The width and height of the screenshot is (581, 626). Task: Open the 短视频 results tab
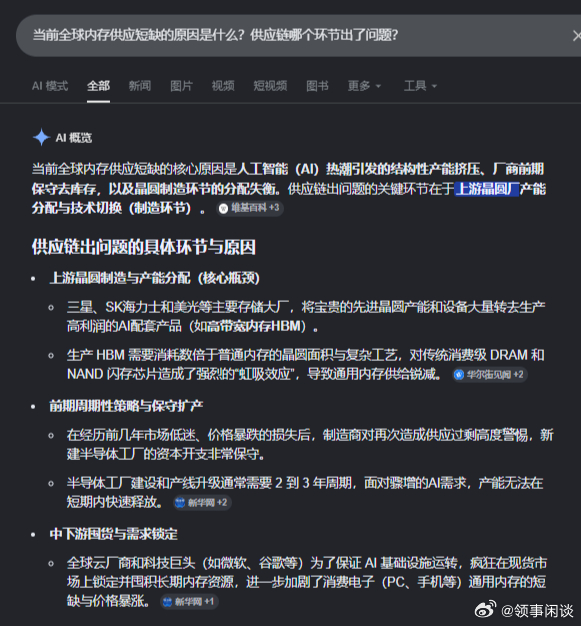[x=270, y=86]
